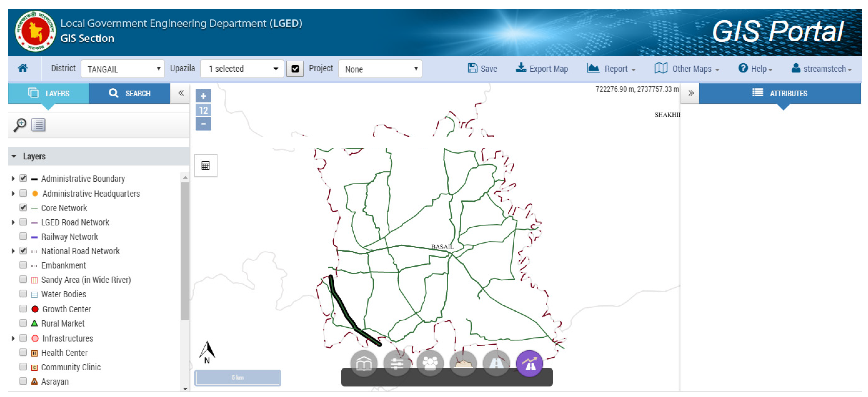Click the Export Map button
Screen dimensions: 868x397
[542, 69]
